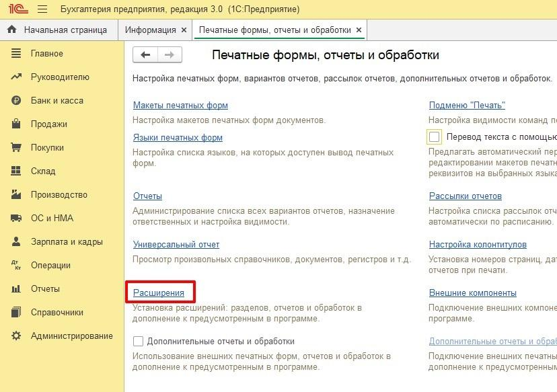Open the ОС и НМА section
The image size is (557, 392).
(x=52, y=218)
